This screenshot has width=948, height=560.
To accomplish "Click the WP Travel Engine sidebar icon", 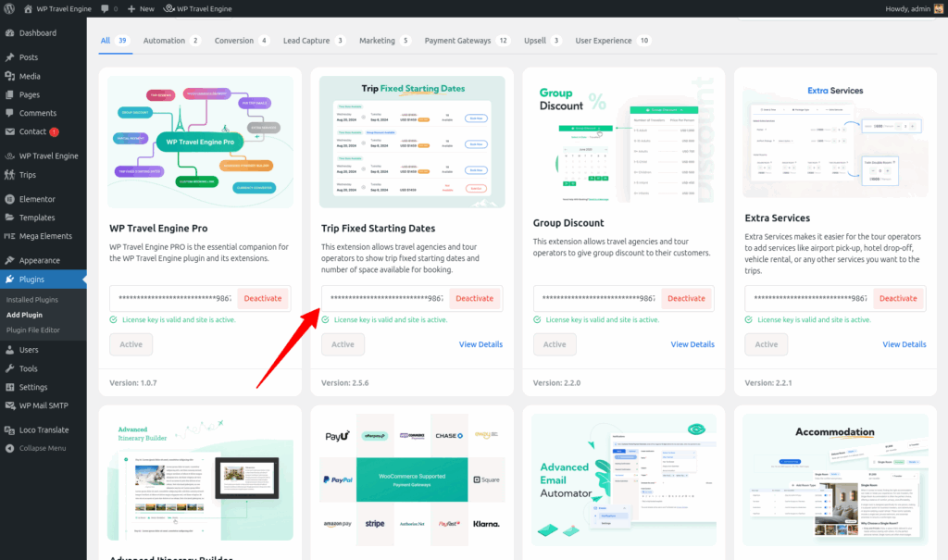I will [9, 156].
